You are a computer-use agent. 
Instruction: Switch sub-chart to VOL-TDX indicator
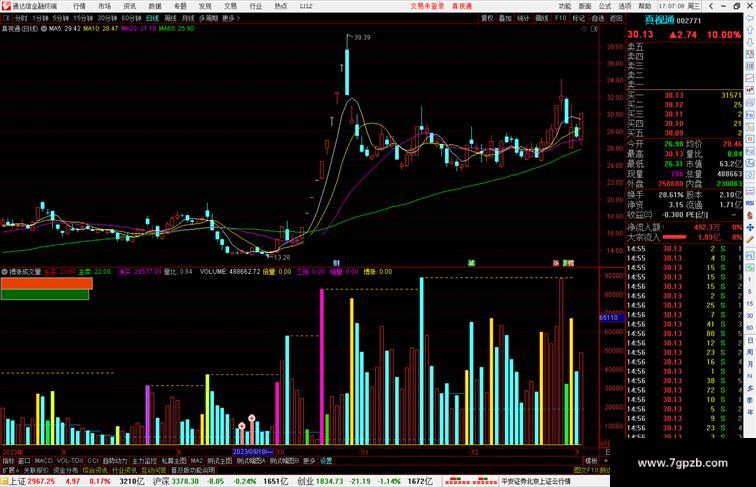click(x=70, y=461)
